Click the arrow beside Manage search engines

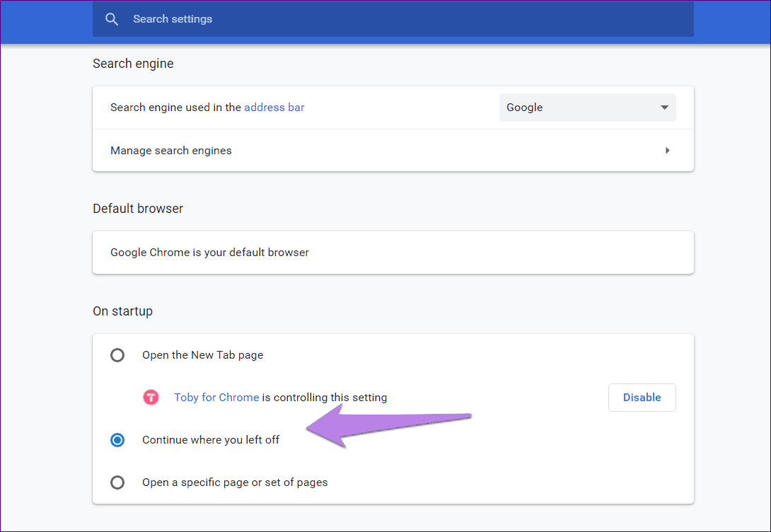[667, 151]
